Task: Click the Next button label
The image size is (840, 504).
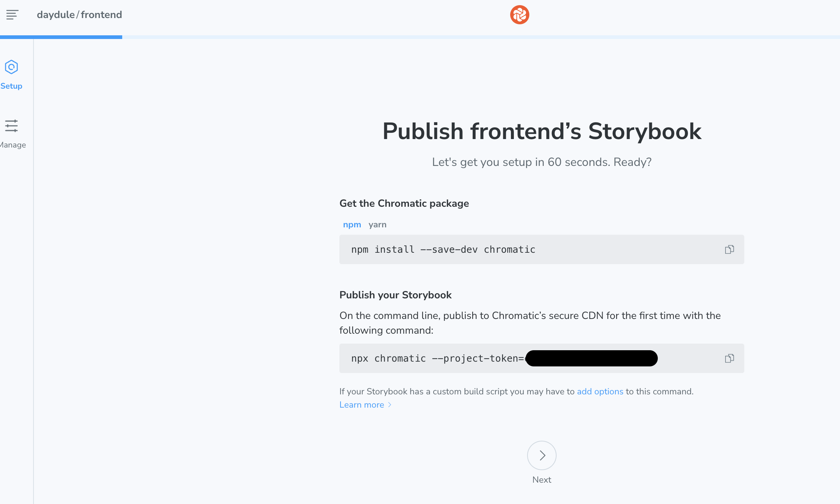Action: (541, 479)
